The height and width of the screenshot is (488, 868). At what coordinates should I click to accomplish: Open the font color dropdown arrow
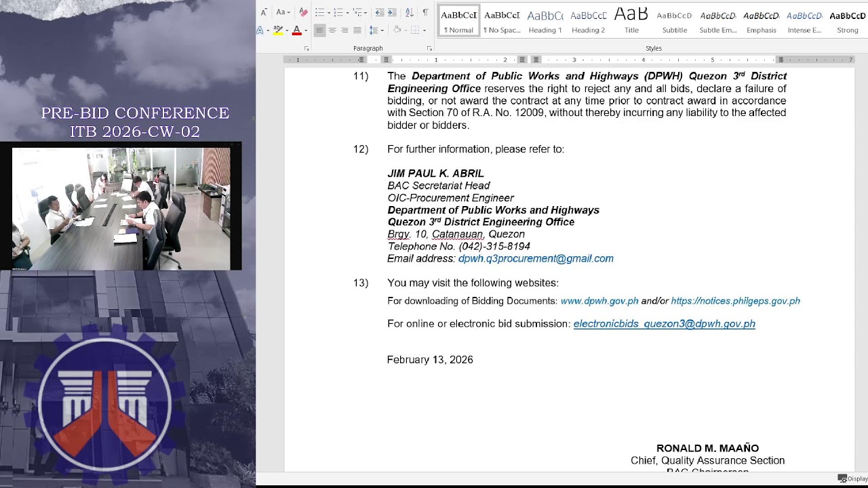pos(306,30)
